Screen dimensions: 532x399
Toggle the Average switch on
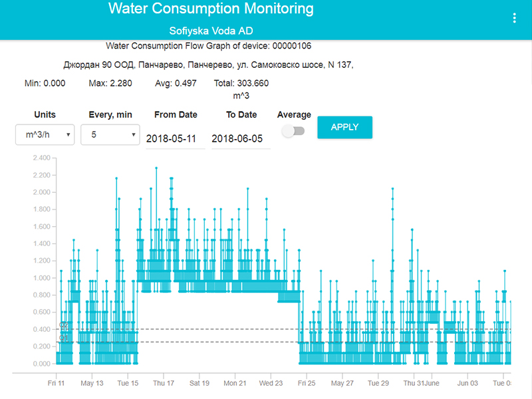(293, 131)
